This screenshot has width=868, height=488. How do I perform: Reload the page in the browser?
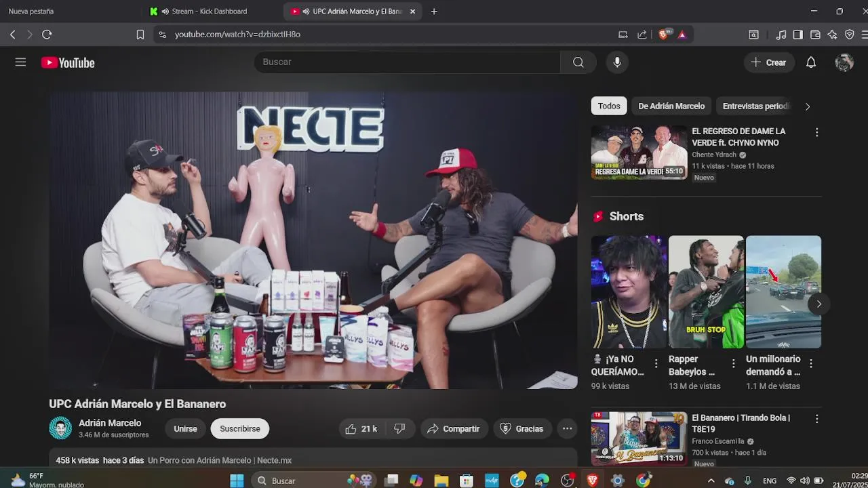coord(47,34)
